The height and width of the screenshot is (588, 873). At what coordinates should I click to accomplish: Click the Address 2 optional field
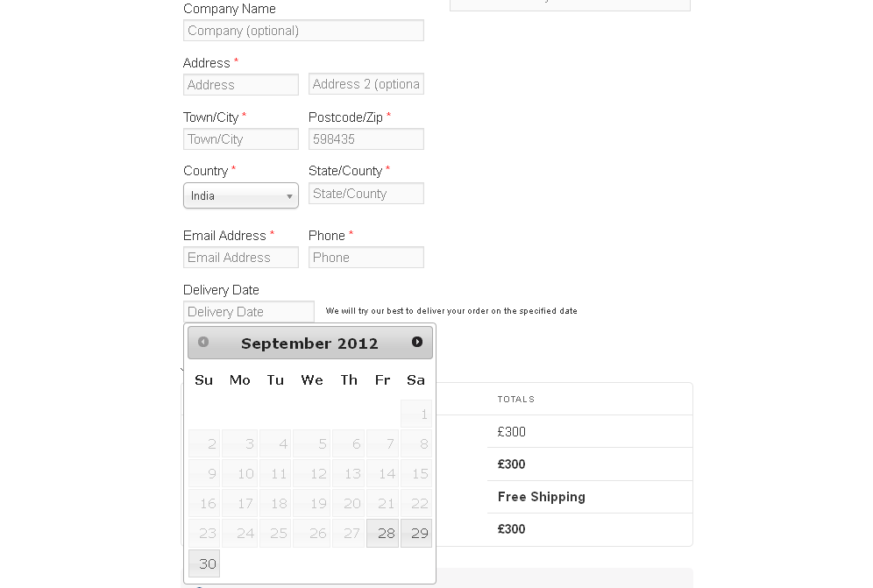click(x=366, y=84)
